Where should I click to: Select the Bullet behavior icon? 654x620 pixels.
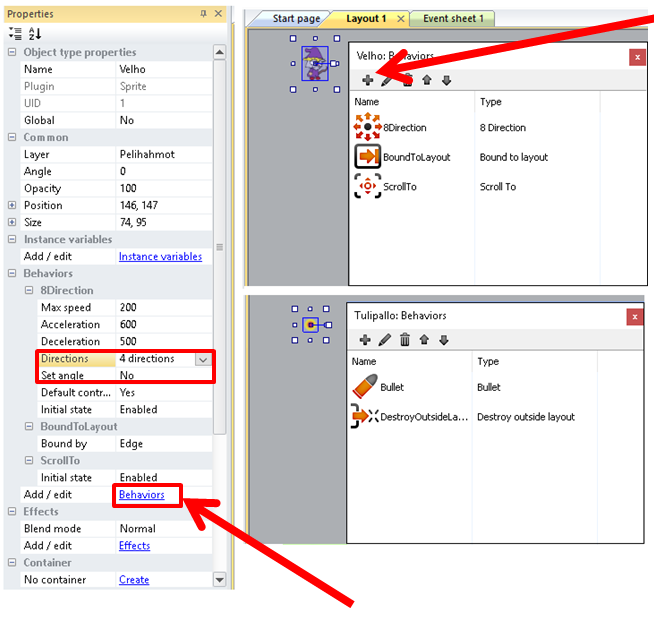[x=367, y=387]
